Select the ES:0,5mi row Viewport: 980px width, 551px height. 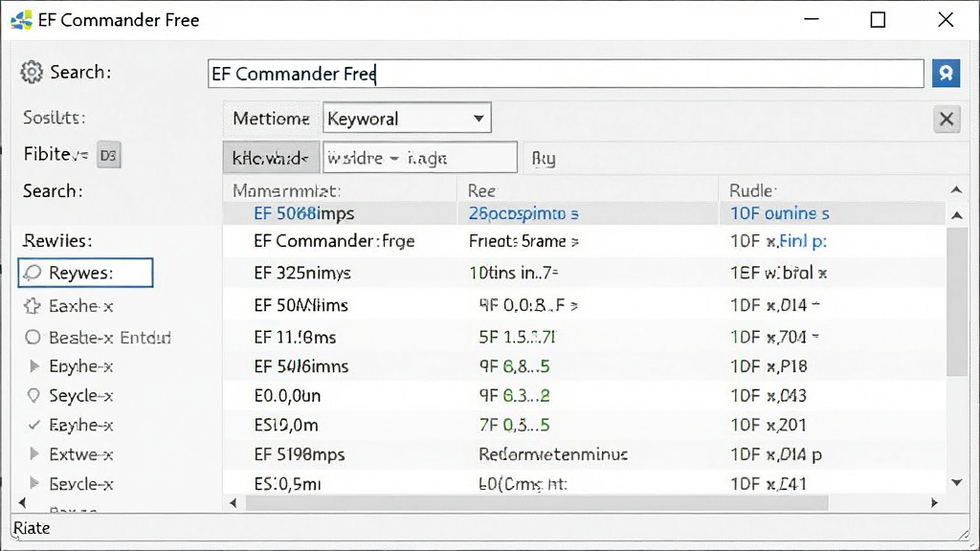pyautogui.click(x=584, y=483)
